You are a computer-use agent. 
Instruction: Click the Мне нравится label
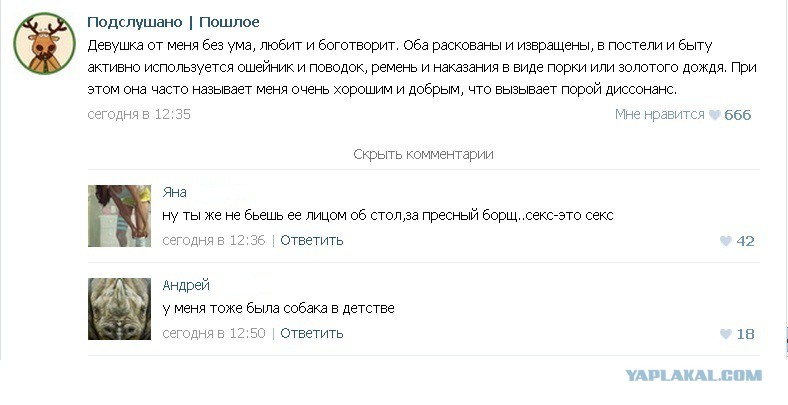659,115
